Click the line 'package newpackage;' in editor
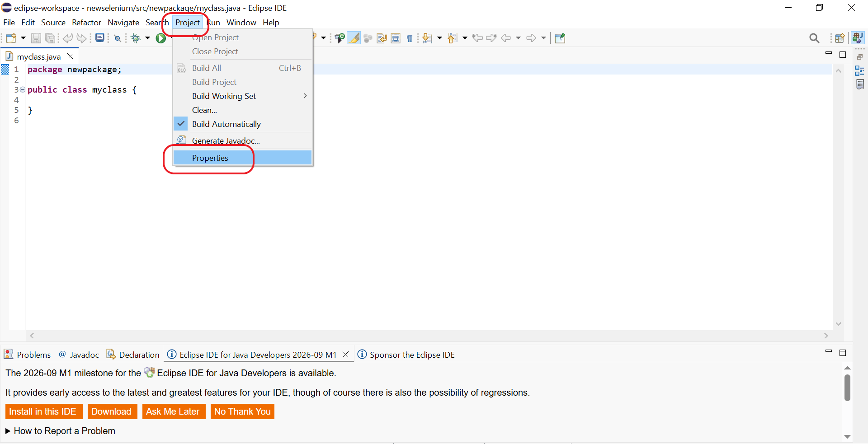The image size is (868, 444). [x=75, y=70]
